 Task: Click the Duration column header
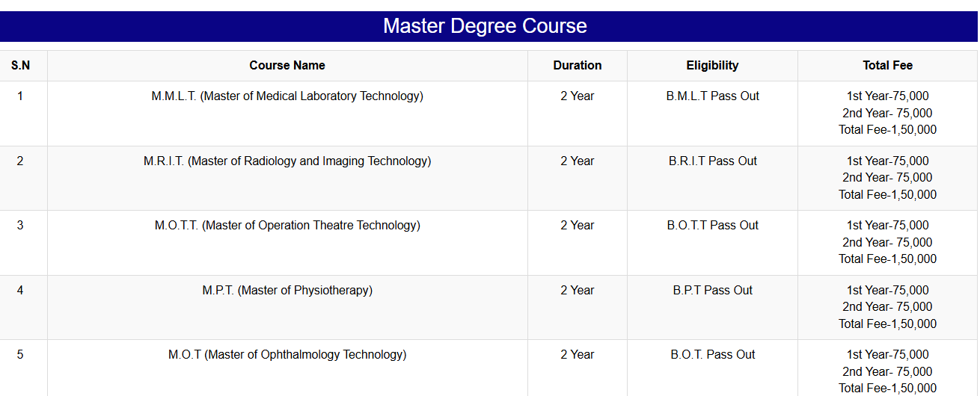tap(578, 66)
